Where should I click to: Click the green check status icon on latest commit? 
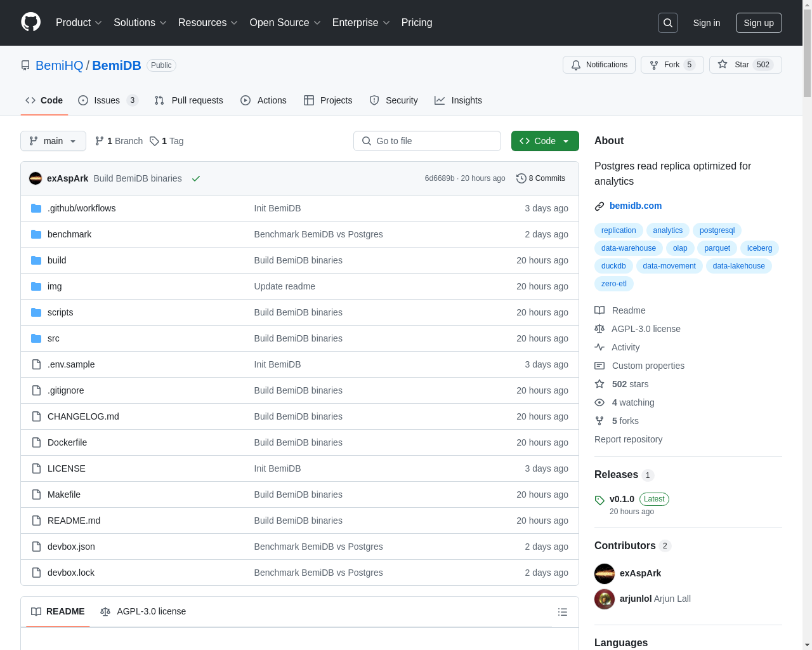coord(196,178)
